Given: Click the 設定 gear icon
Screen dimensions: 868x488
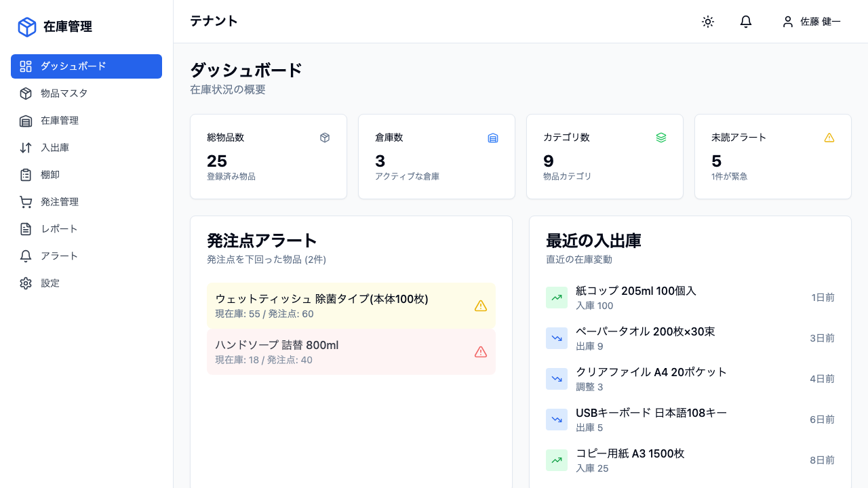Looking at the screenshot, I should (26, 283).
